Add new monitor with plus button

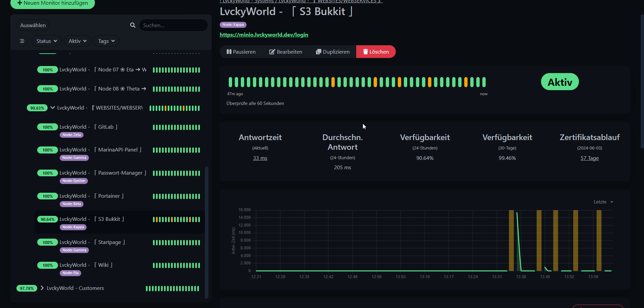53,3
